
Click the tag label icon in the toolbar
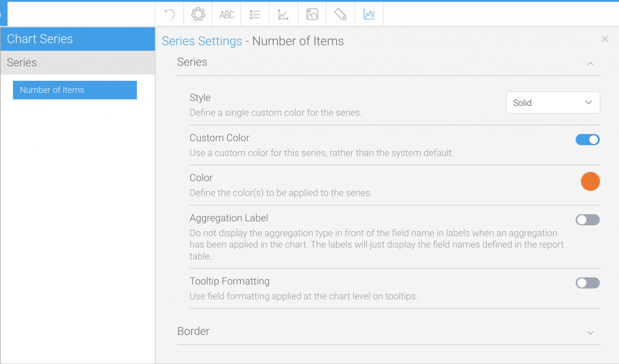340,14
